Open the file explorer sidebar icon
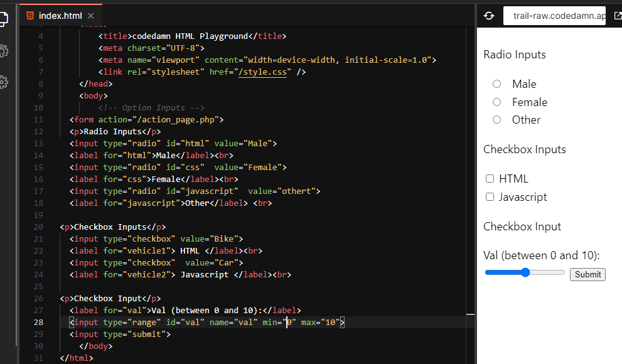 tap(3, 18)
